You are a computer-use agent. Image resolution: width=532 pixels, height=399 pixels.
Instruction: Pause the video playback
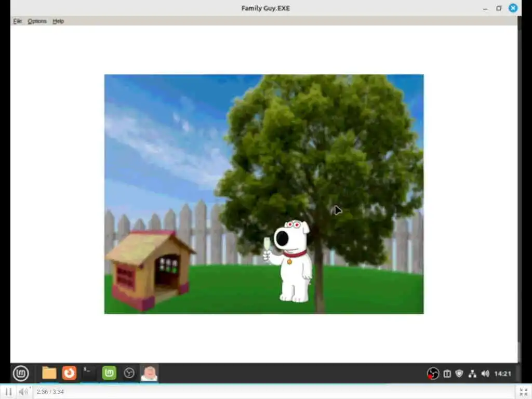8,392
